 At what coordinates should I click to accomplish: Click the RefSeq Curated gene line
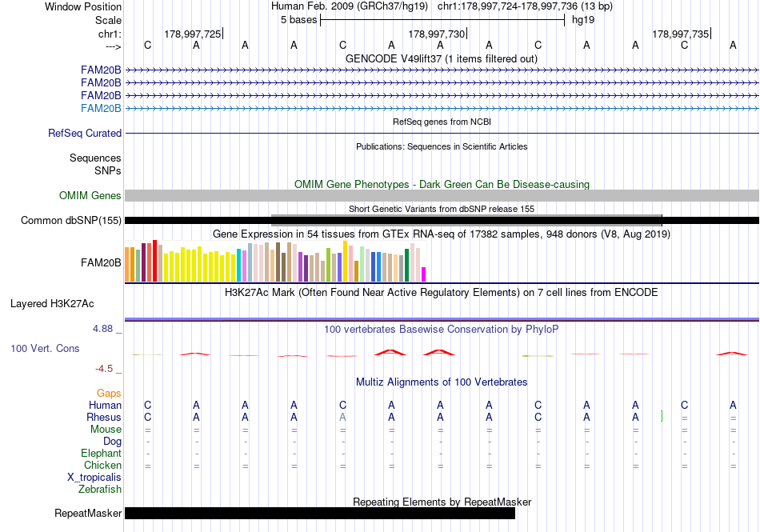442,134
